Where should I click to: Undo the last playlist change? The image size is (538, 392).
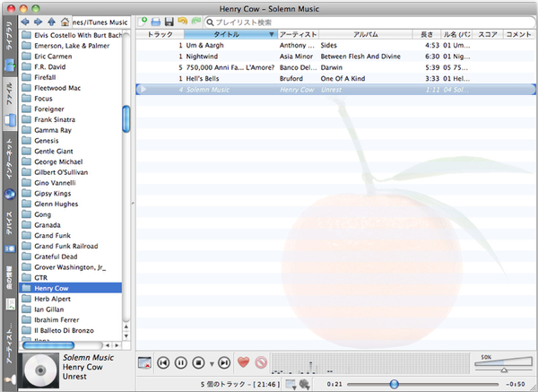click(183, 22)
